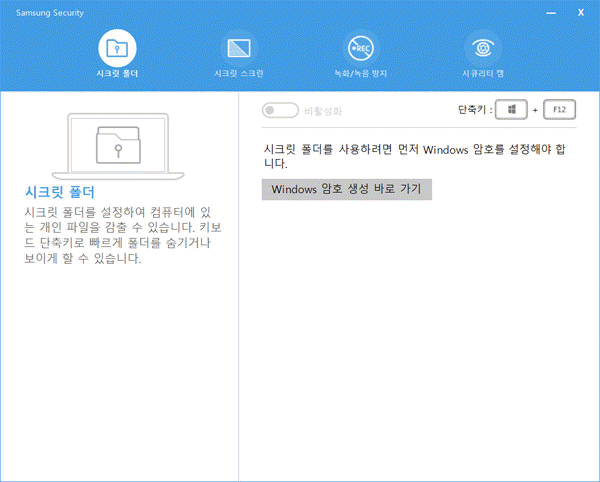Click the Samsung Security window title
This screenshot has width=600, height=482.
pyautogui.click(x=50, y=13)
